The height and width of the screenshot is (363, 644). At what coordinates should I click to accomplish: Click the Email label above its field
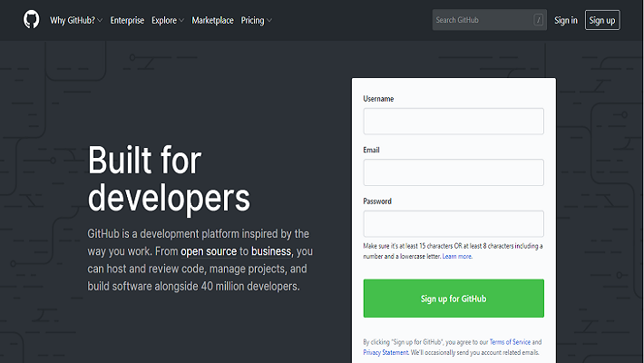click(371, 150)
